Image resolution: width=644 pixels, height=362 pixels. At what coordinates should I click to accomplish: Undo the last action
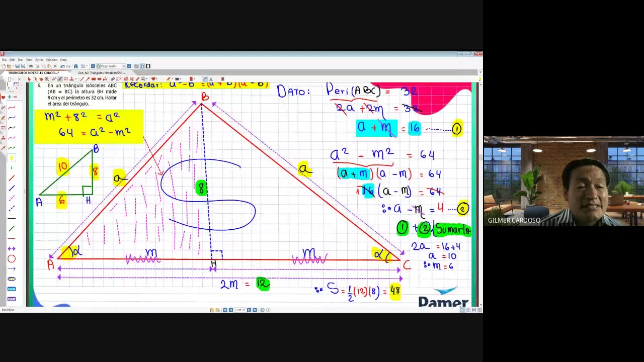[x=62, y=66]
